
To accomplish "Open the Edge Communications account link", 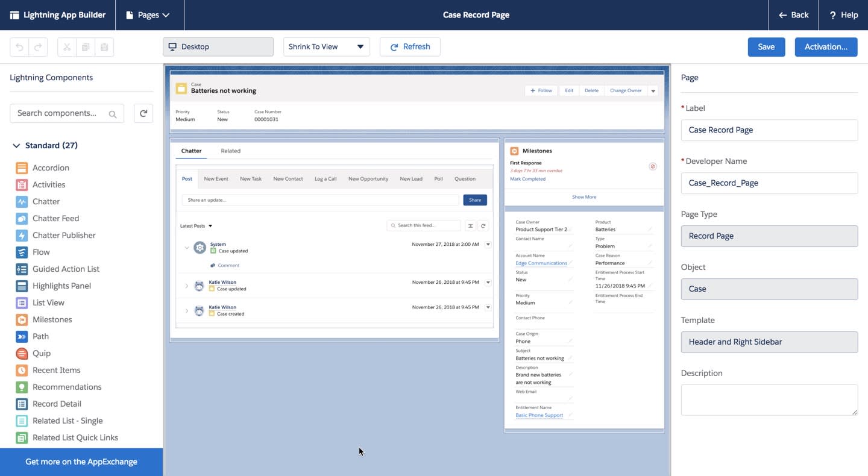I will click(x=541, y=263).
